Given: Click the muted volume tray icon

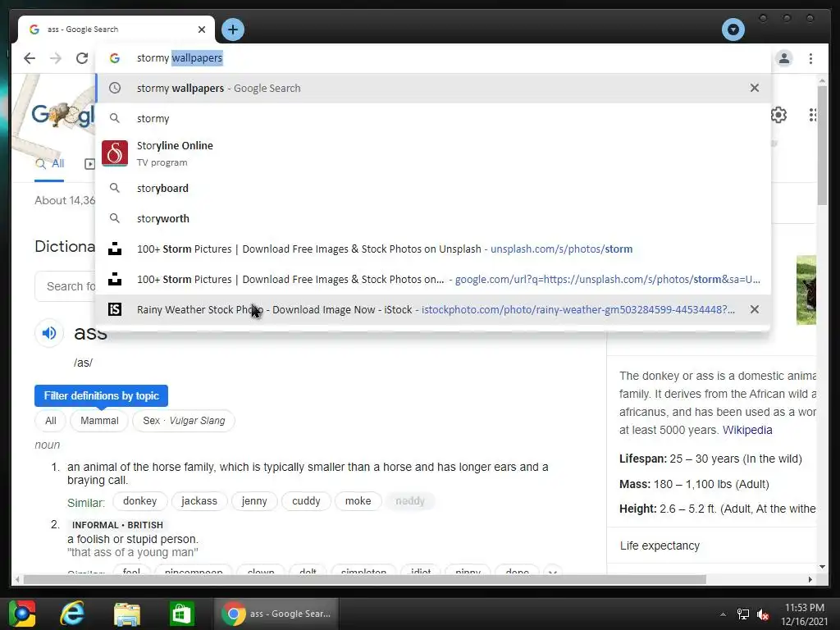Looking at the screenshot, I should point(763,614).
